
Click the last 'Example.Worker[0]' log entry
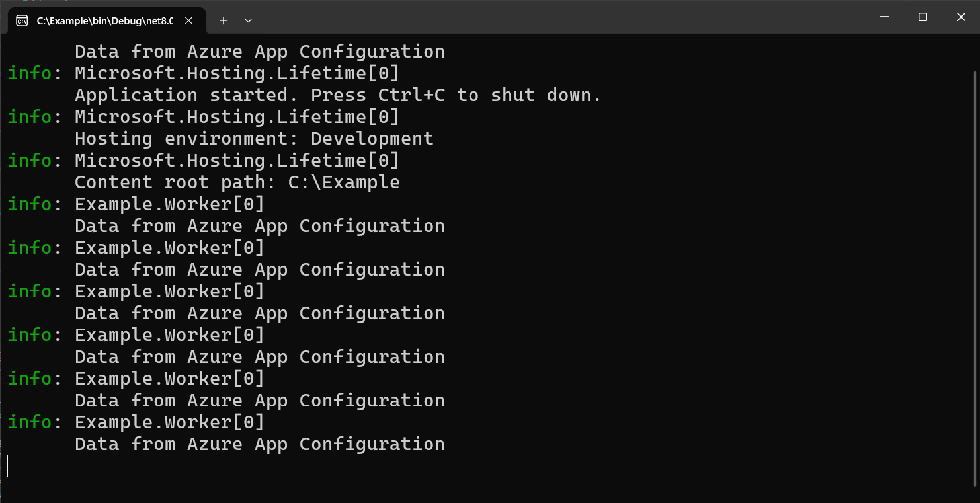coord(169,422)
